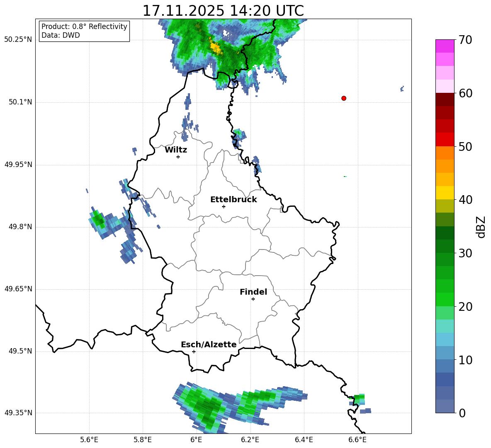Click the Esch/Alzette city label
This screenshot has width=491, height=448.
pyautogui.click(x=209, y=344)
